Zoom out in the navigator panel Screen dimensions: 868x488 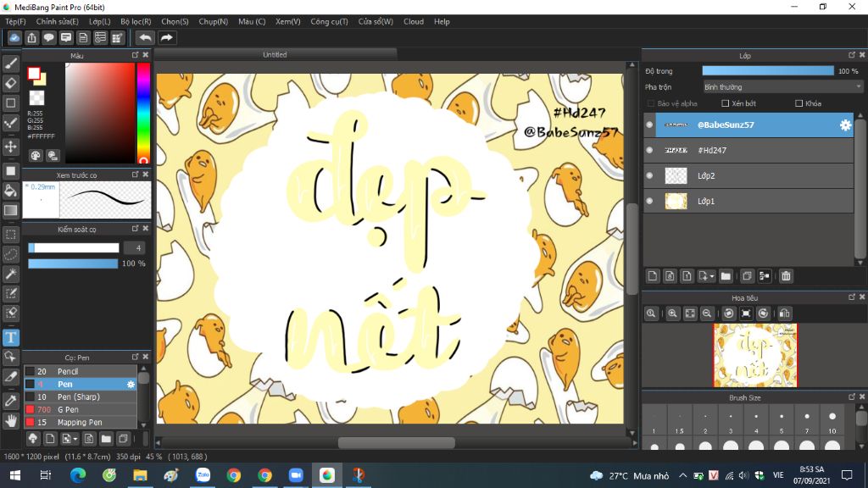click(707, 313)
